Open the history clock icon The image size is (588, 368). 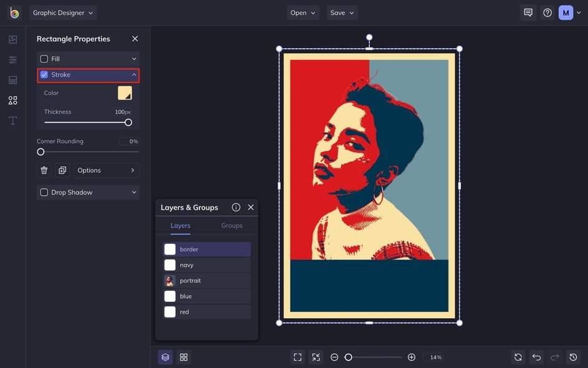[x=574, y=357]
